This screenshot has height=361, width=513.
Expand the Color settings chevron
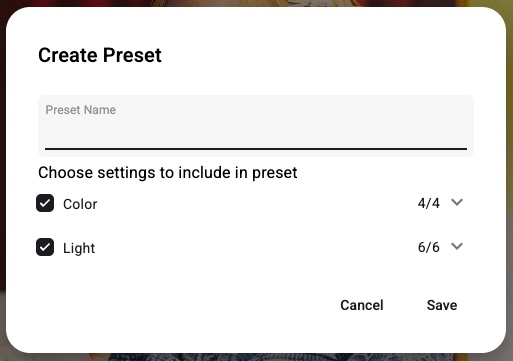[x=457, y=202]
